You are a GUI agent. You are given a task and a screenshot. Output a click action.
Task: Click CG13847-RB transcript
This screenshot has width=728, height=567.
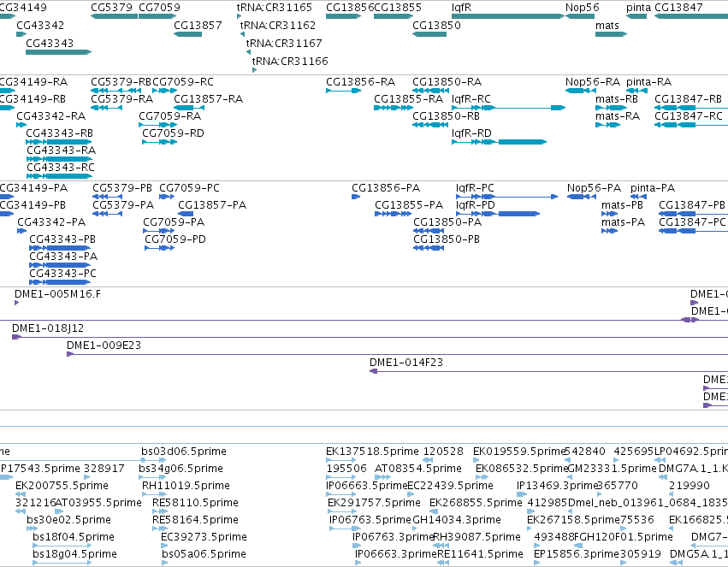click(x=691, y=108)
